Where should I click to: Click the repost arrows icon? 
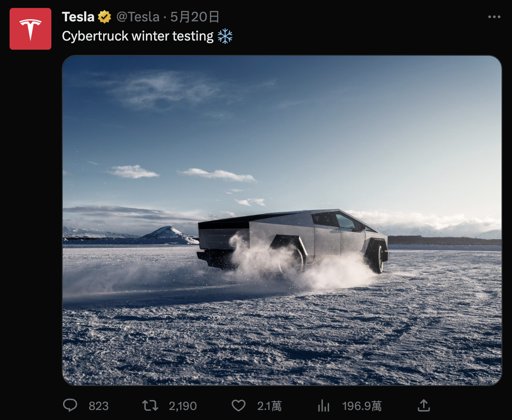point(150,406)
